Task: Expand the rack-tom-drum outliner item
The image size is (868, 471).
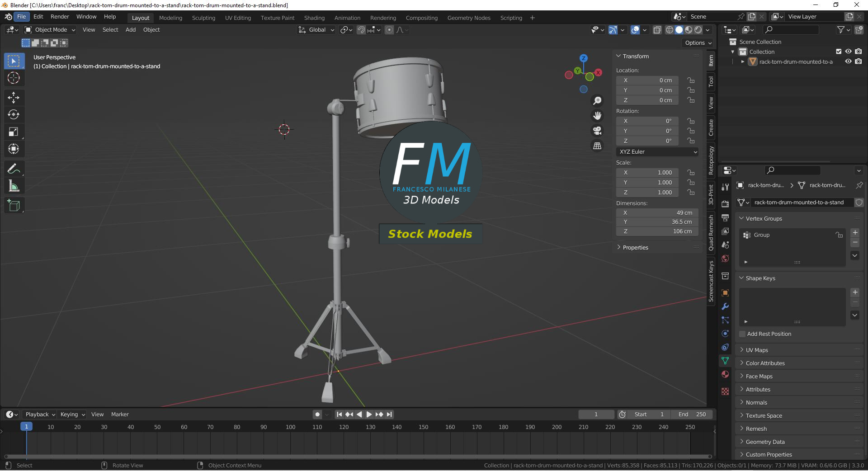Action: 742,61
